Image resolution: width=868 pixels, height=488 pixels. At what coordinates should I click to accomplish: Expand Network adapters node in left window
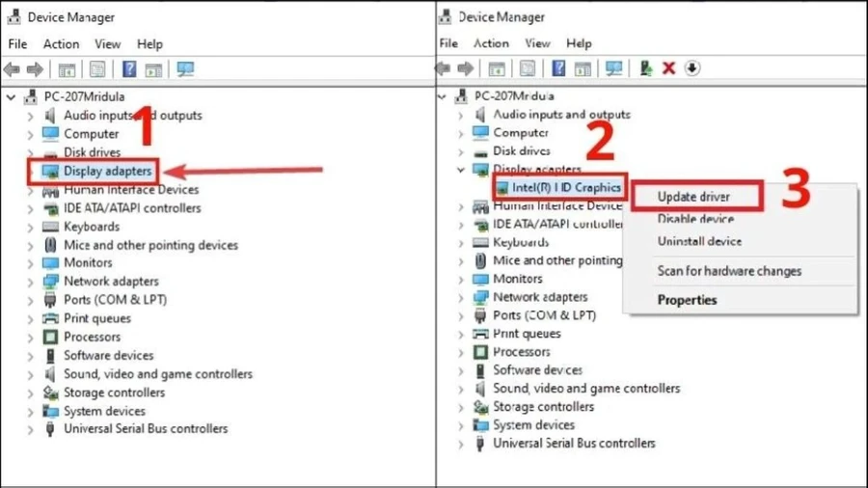(31, 283)
